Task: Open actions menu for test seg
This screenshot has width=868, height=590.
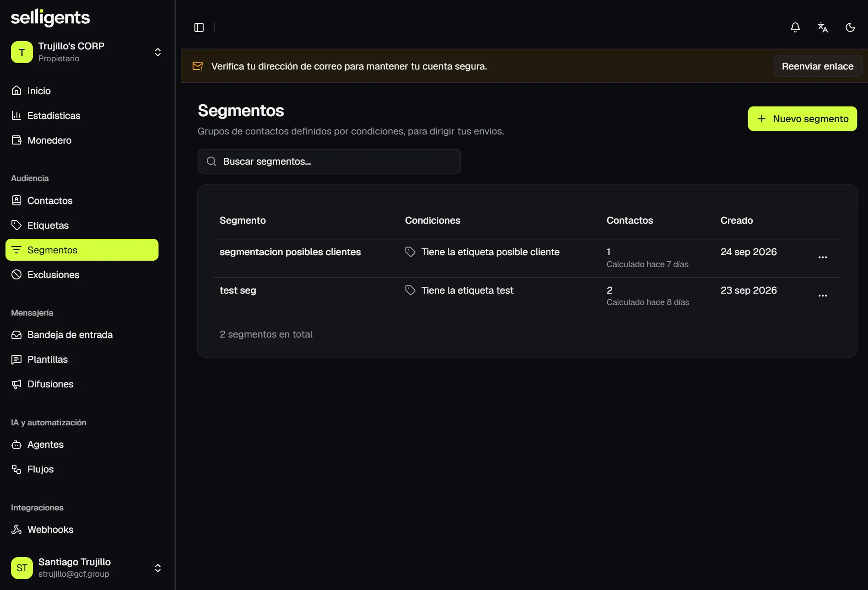Action: (x=823, y=295)
